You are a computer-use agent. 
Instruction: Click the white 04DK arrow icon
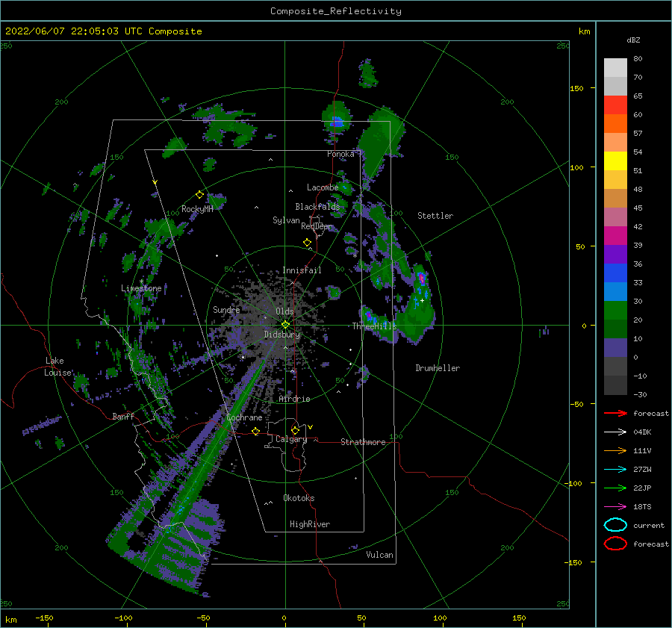[615, 432]
